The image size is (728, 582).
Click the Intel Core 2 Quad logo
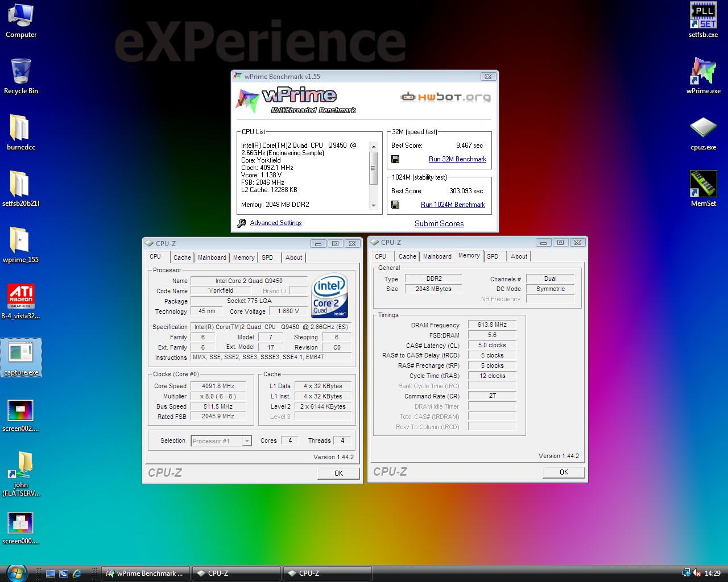[x=330, y=296]
